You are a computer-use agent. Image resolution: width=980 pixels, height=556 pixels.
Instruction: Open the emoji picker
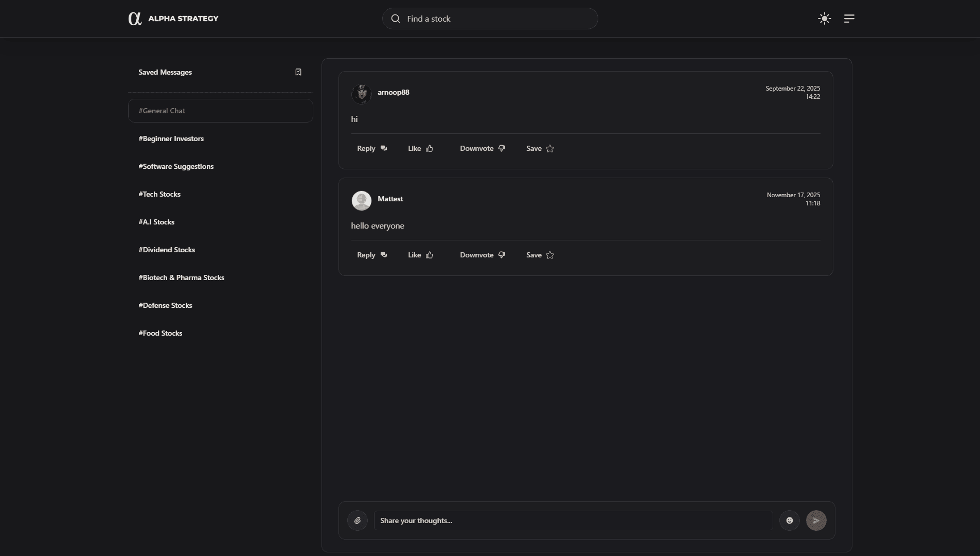coord(790,520)
